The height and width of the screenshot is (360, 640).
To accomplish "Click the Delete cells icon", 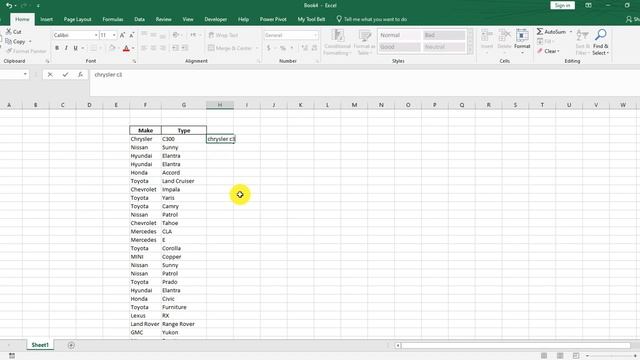I will (504, 36).
